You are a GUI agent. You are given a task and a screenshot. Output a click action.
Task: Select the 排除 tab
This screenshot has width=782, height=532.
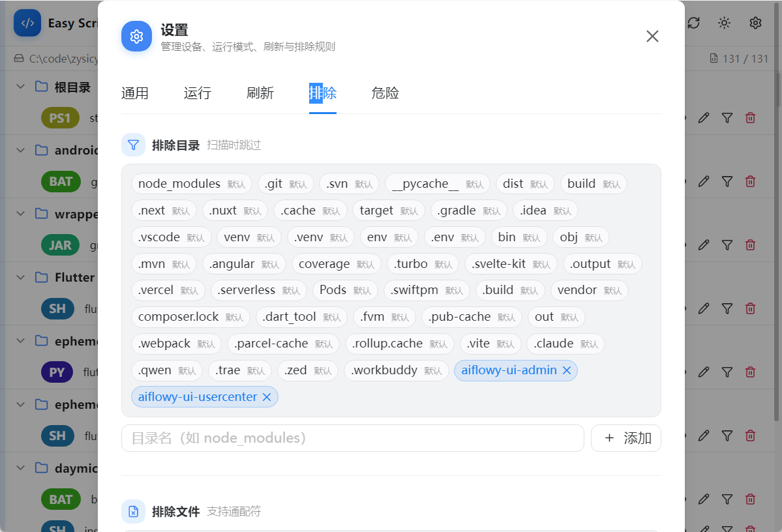click(323, 93)
